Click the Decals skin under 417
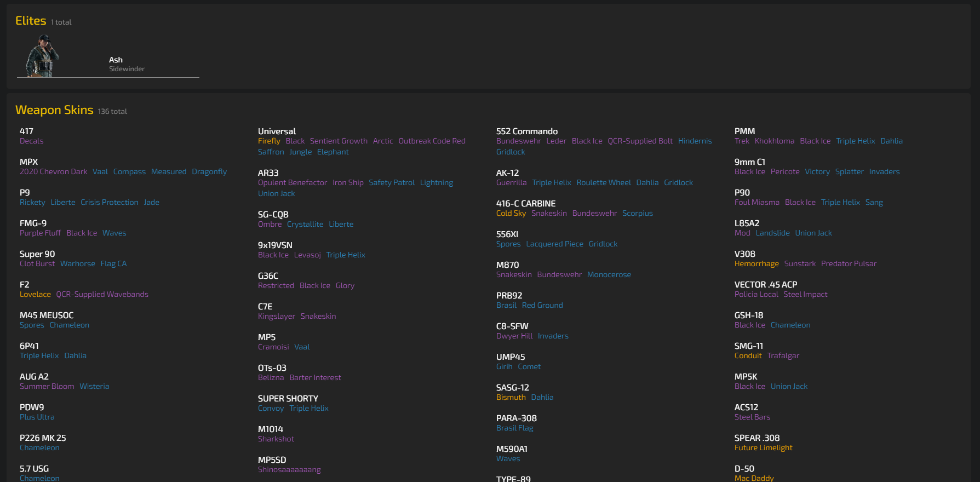980x482 pixels. [x=32, y=141]
